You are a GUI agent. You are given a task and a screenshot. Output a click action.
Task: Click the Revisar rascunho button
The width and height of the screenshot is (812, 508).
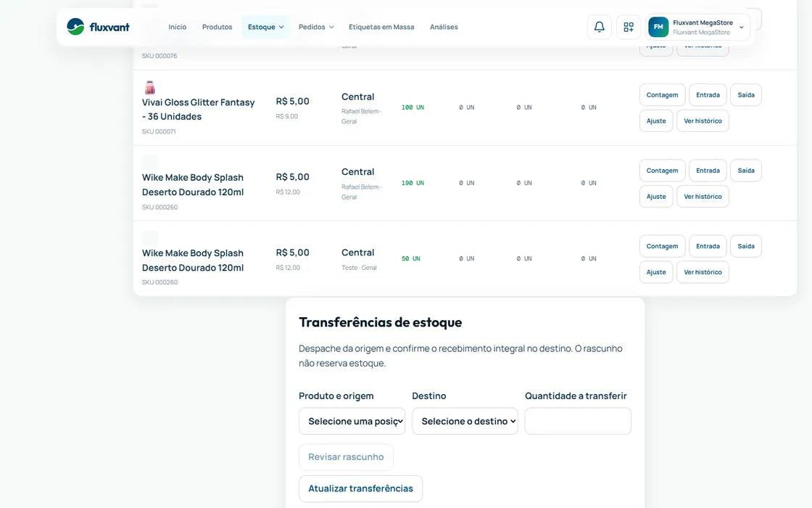(x=346, y=457)
